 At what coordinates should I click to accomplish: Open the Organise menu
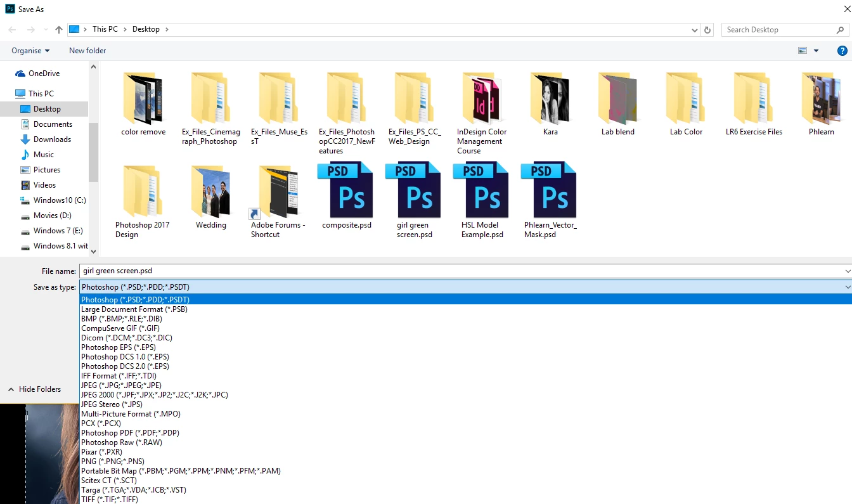pos(30,51)
